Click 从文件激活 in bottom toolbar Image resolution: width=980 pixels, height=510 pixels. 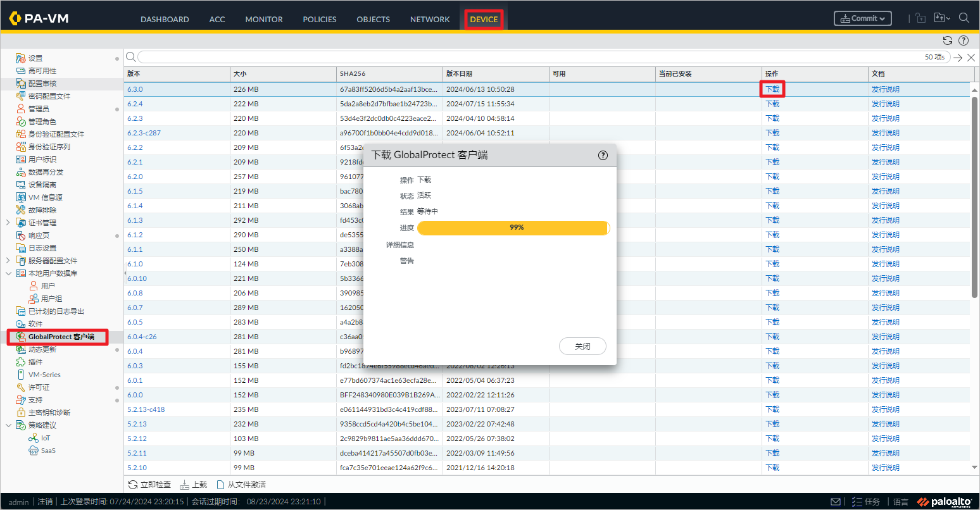click(x=241, y=485)
